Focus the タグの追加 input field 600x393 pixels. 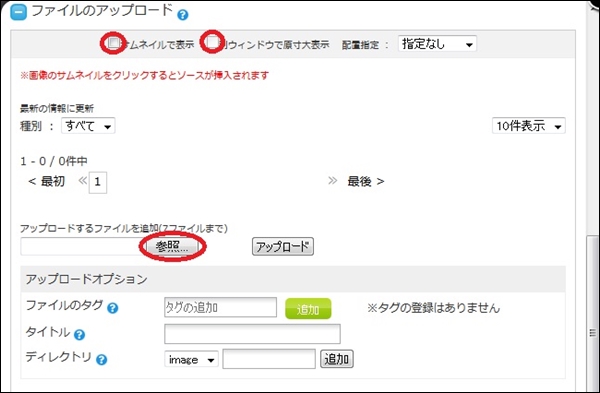(x=220, y=307)
